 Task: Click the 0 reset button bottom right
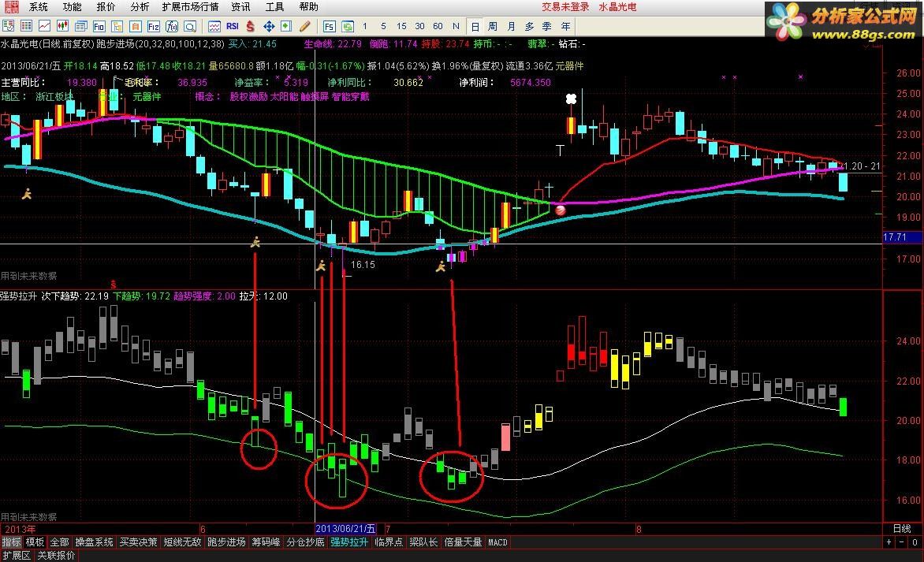point(915,542)
